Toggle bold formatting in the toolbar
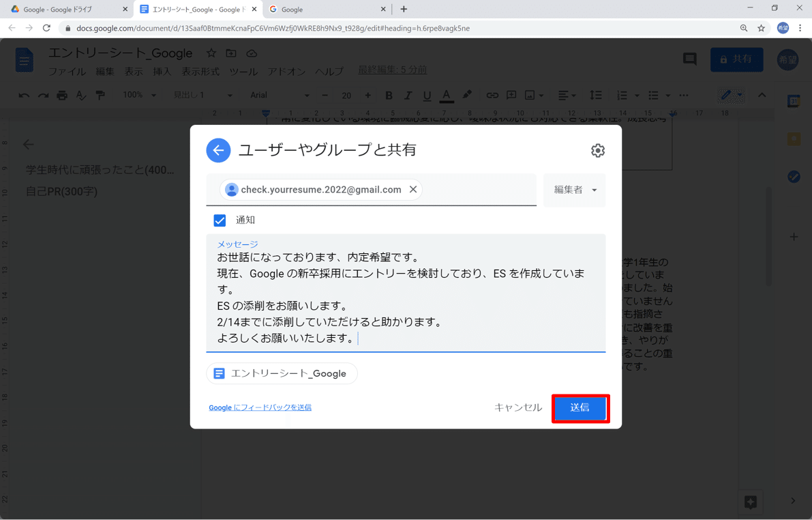Screen dimensions: 812x520 pos(389,96)
